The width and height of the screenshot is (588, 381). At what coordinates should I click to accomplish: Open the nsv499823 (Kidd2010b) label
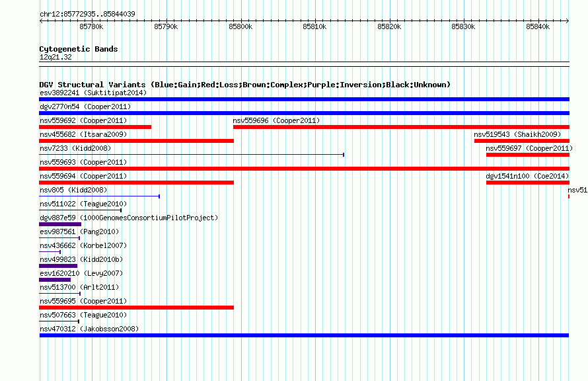click(81, 259)
